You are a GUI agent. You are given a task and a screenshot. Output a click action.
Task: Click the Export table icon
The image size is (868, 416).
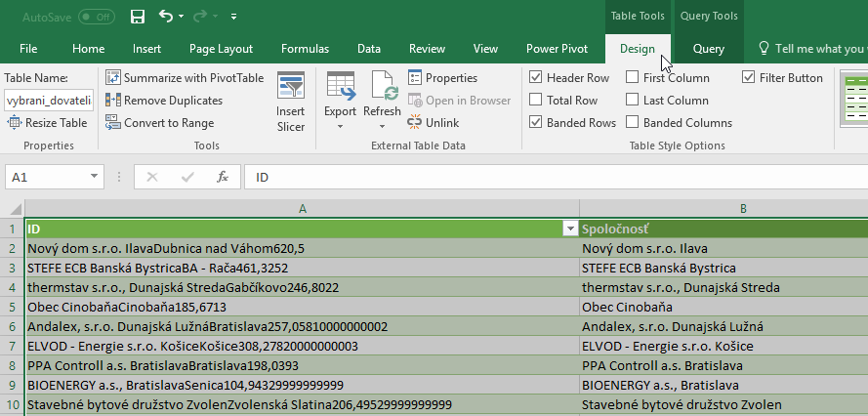pyautogui.click(x=341, y=85)
